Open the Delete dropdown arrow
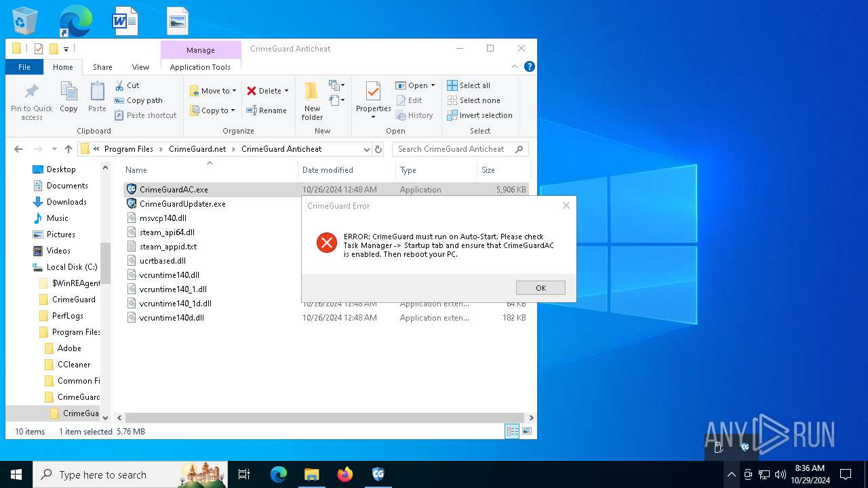The height and width of the screenshot is (488, 868). [x=286, y=91]
